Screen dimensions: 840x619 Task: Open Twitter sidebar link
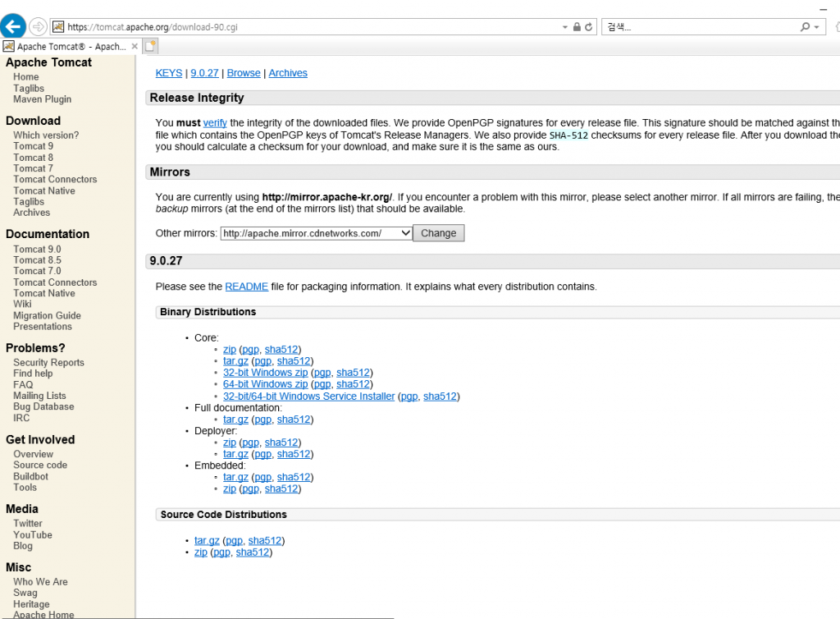coord(28,523)
